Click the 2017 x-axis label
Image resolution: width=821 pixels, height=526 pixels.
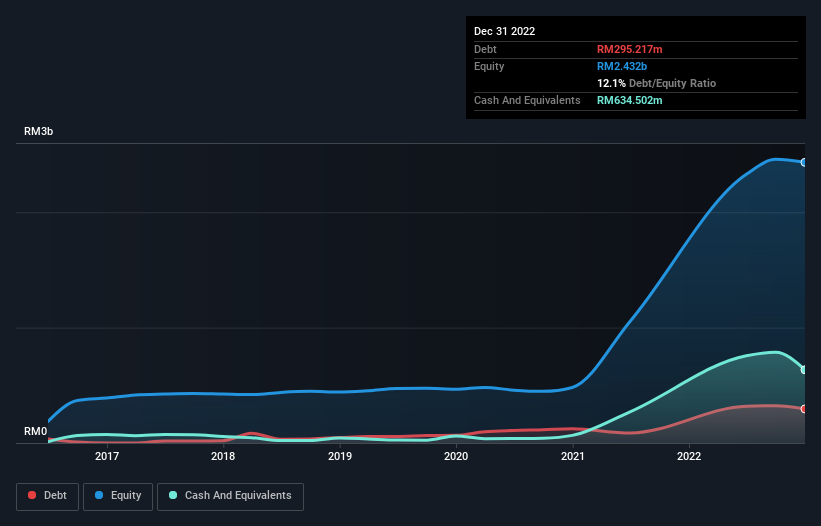click(x=107, y=456)
